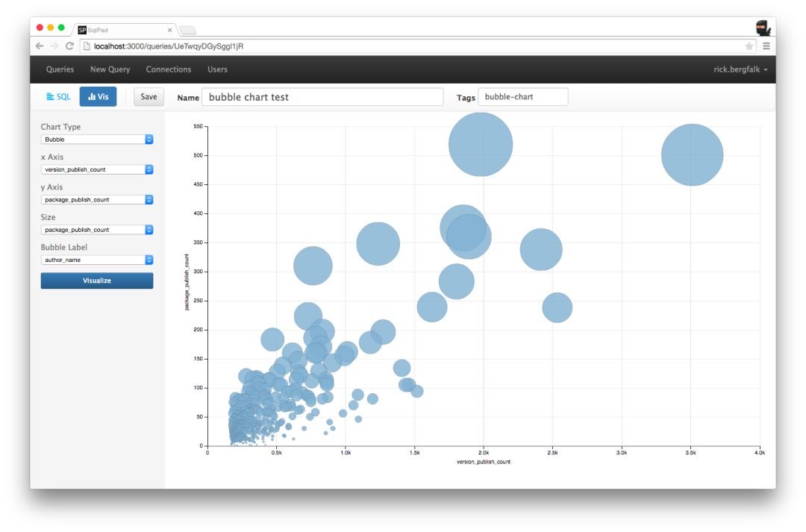Switch to the SQL tab
The width and height of the screenshot is (806, 532).
click(x=58, y=97)
